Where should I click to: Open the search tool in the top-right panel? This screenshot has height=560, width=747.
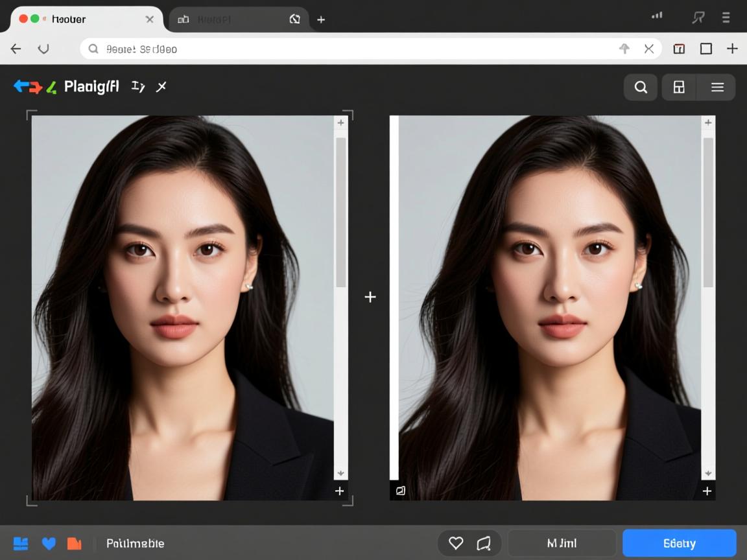(640, 87)
